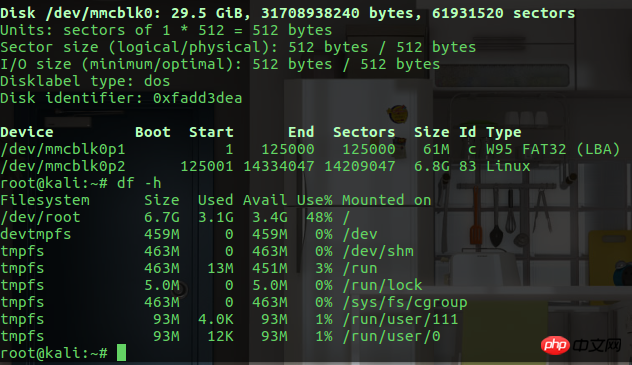
Task: Click the 'I/O size (minimum/optimal)' line
Action: [220, 64]
